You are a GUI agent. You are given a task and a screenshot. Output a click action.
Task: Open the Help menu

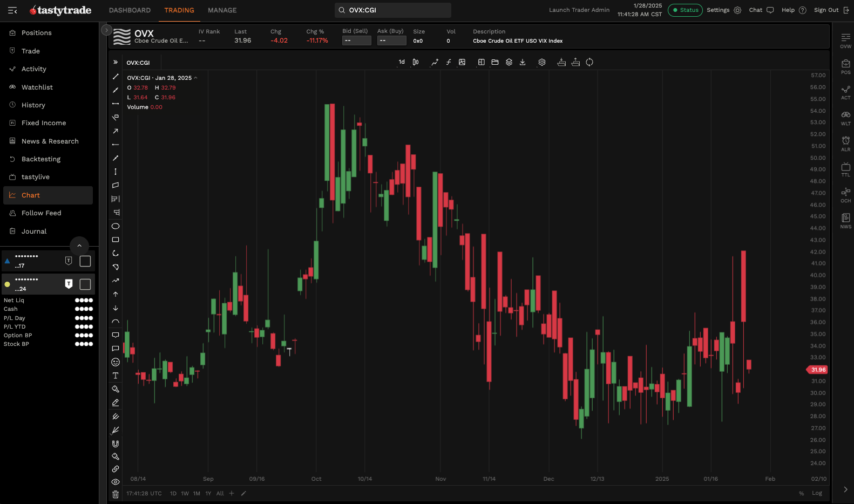click(x=794, y=10)
